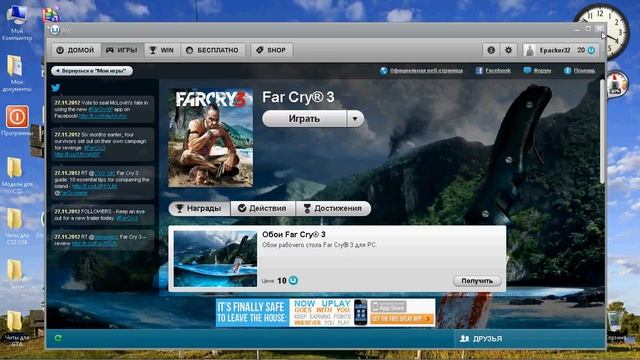Screen dimensions: 640x360
Task: Click the Far Cry 3 wallpaper thumbnail
Action: (215, 258)
